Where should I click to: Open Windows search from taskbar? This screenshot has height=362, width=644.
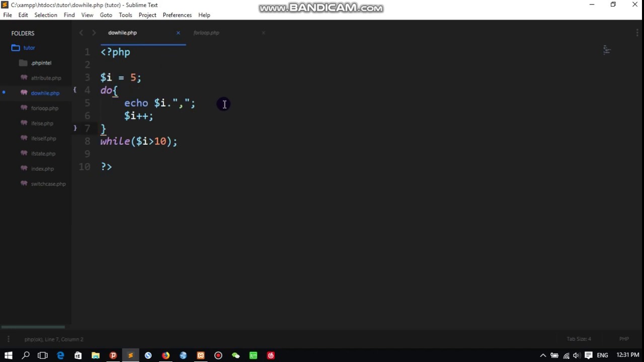[x=26, y=355]
